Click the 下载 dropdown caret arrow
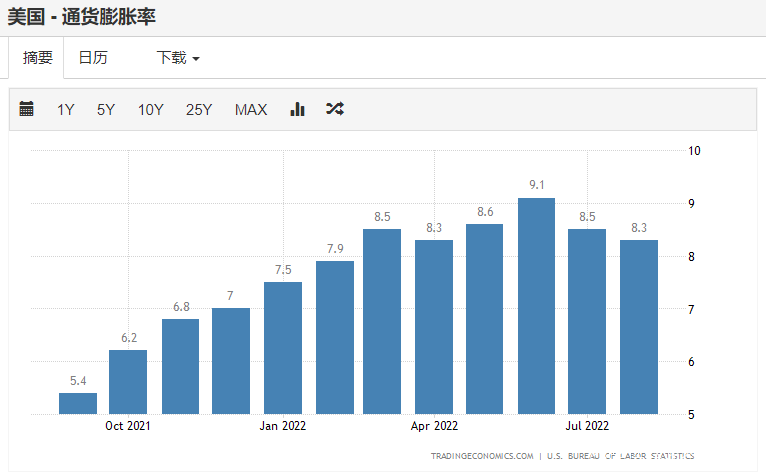The image size is (766, 474). click(x=196, y=59)
